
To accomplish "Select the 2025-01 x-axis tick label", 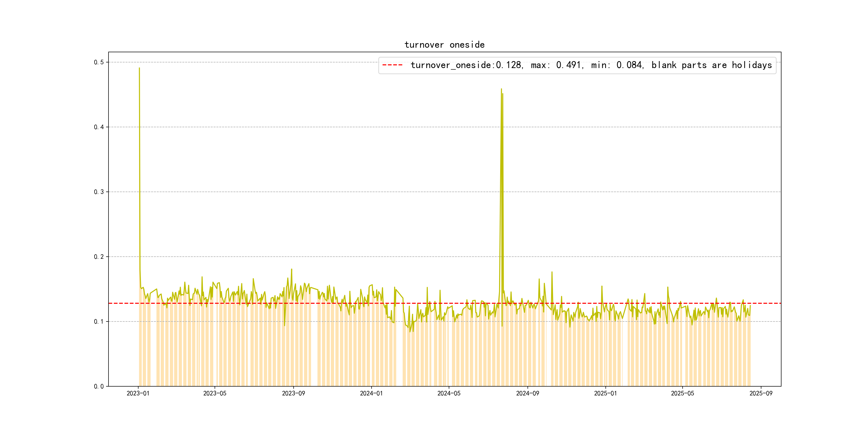I will [605, 393].
